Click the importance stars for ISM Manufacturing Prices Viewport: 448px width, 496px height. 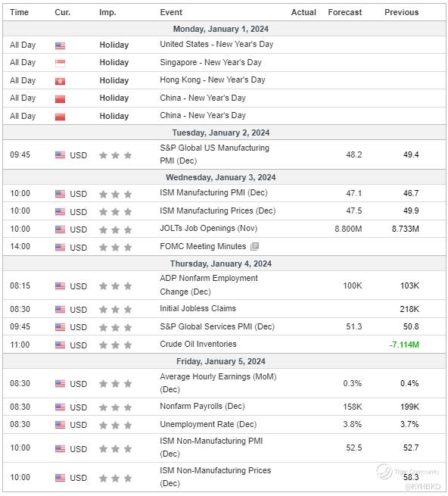point(115,211)
